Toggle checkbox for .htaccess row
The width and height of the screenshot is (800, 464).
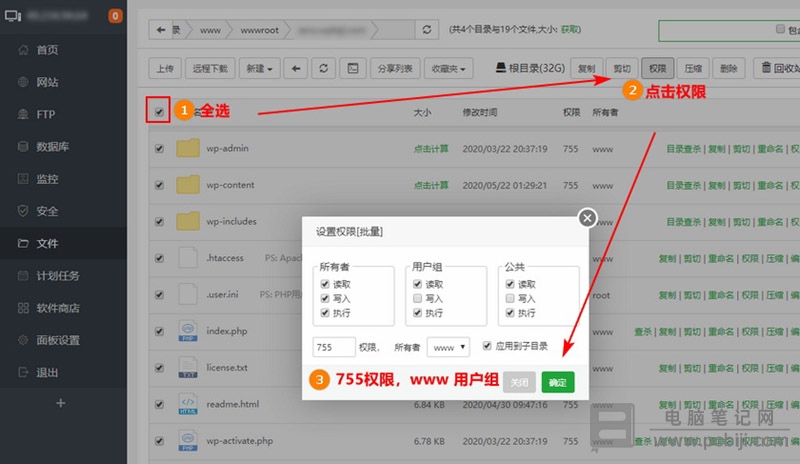coord(159,258)
